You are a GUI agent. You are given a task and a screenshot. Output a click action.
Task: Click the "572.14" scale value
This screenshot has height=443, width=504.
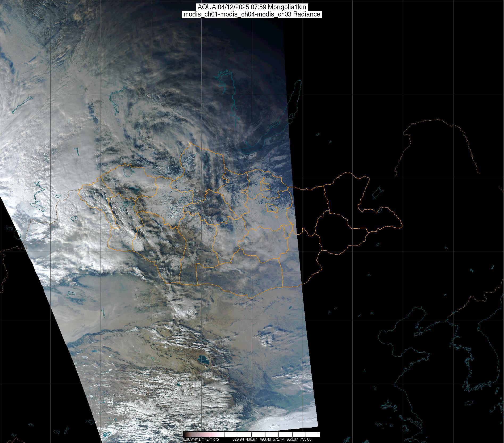tap(279, 439)
